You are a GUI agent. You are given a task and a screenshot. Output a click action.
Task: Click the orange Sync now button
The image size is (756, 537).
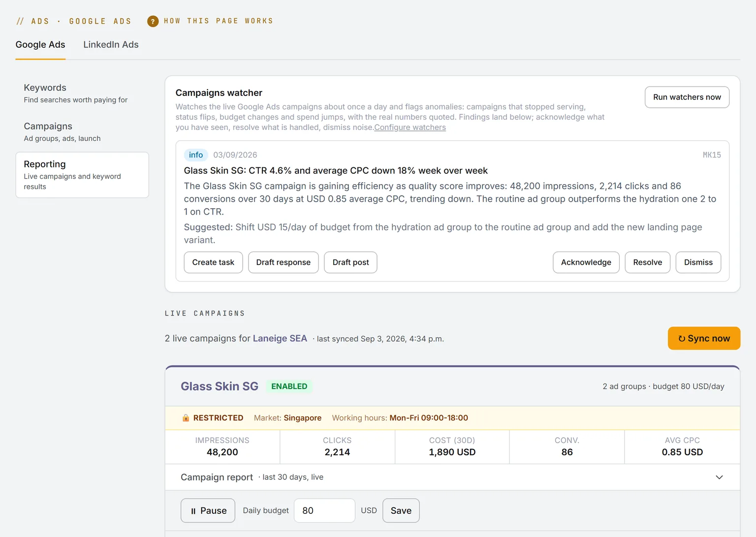coord(704,338)
